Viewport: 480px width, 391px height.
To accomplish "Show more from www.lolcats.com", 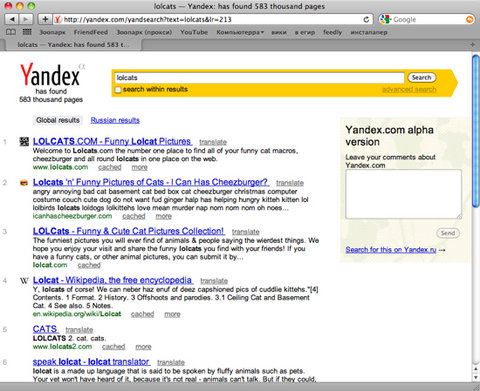I will coord(140,167).
